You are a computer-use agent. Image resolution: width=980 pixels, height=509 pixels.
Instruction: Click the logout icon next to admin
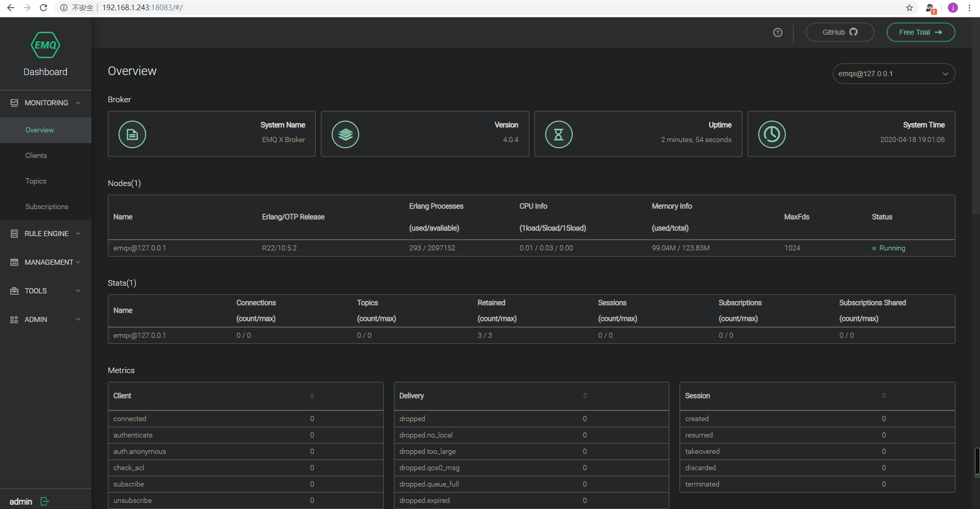pyautogui.click(x=44, y=501)
